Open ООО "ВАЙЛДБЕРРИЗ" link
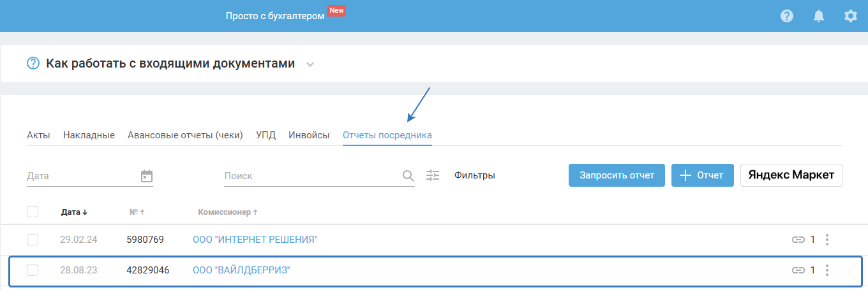The image size is (868, 290). pos(241,270)
